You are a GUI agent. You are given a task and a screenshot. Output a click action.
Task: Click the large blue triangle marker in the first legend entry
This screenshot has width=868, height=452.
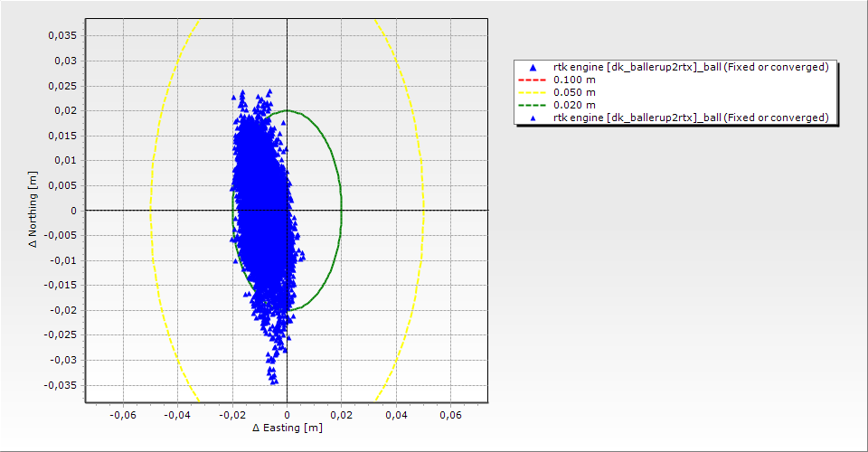click(x=533, y=68)
